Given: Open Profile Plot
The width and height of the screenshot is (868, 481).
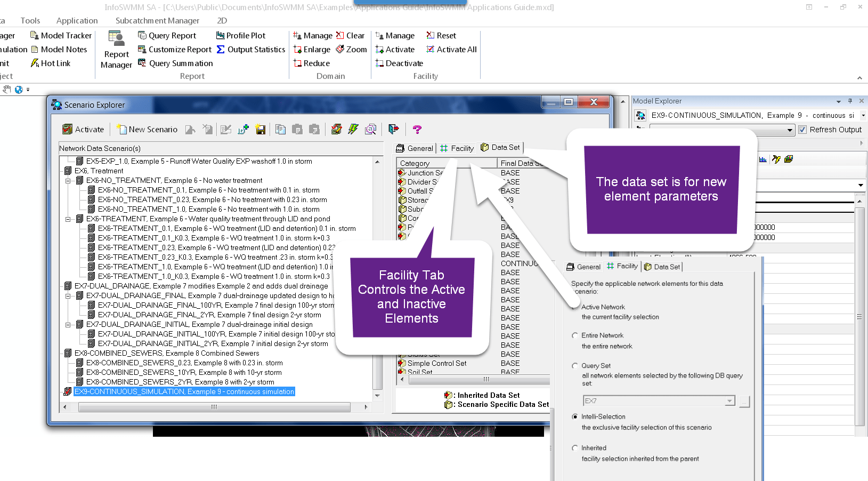Looking at the screenshot, I should coord(241,35).
